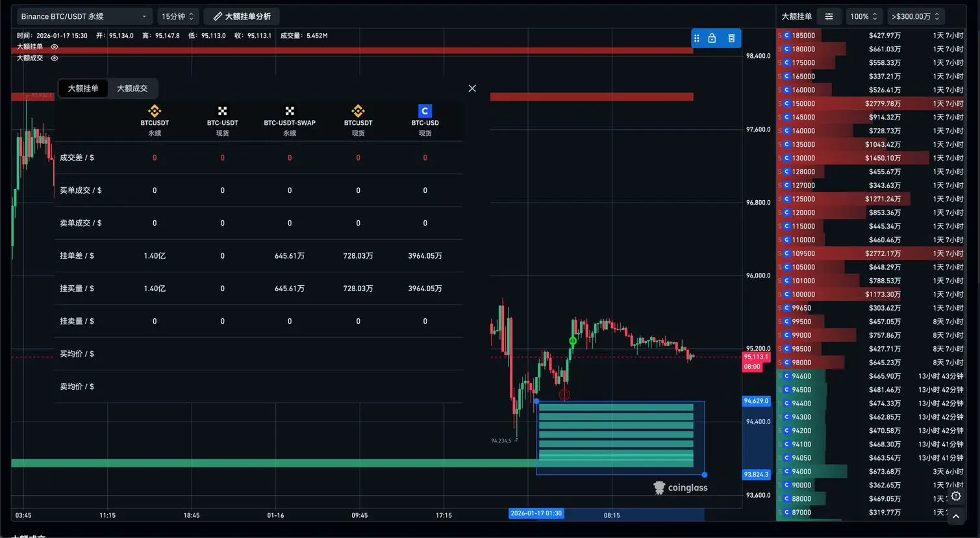Grab the drawing toolbar drag handle icon
Image resolution: width=980 pixels, height=538 pixels.
[x=697, y=38]
